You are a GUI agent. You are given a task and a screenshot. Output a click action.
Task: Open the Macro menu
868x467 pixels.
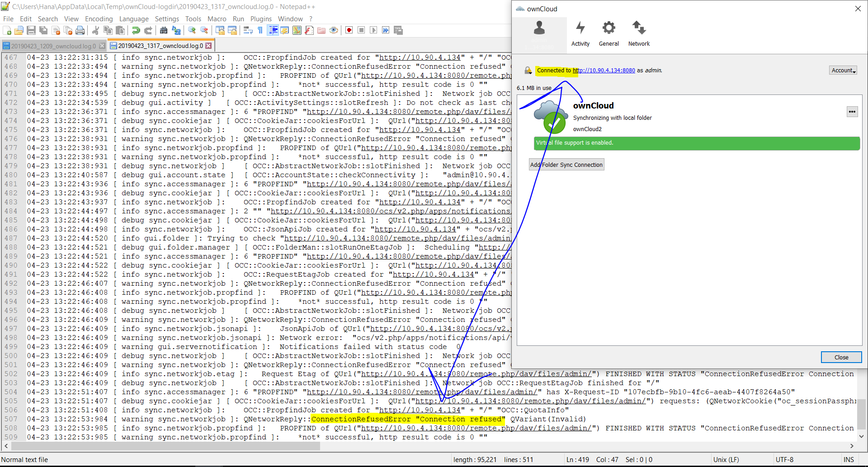217,19
